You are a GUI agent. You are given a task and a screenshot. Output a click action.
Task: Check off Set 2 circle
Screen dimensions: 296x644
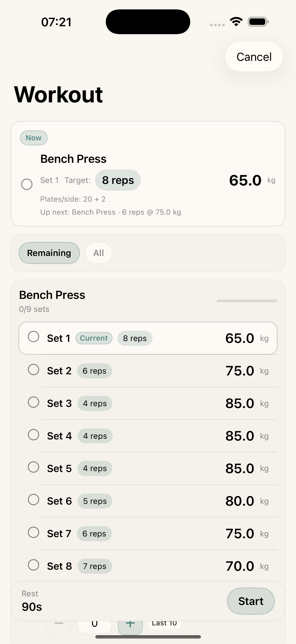pos(33,370)
